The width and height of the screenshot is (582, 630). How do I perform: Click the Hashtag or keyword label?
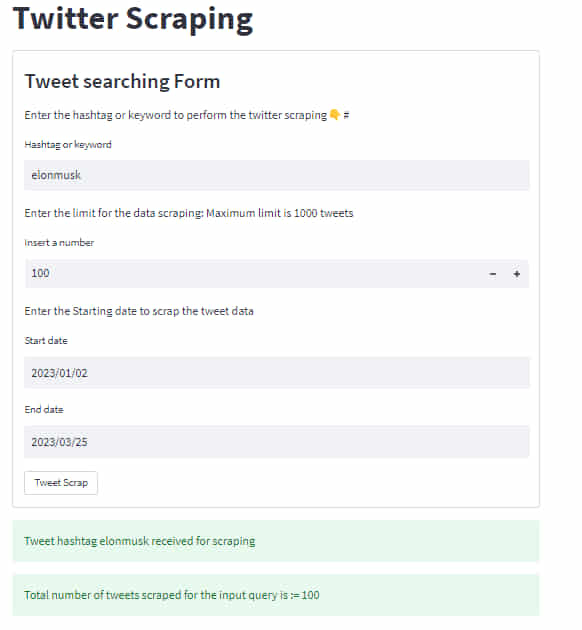(x=68, y=145)
